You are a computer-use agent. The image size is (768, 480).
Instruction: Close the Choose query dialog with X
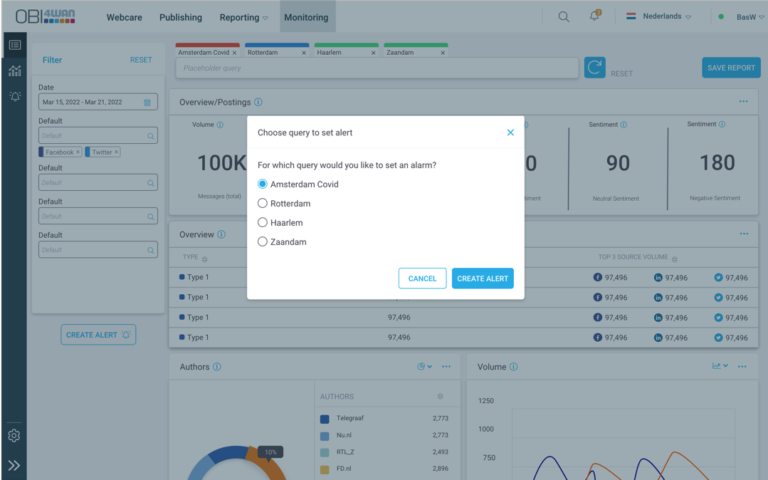pos(510,132)
